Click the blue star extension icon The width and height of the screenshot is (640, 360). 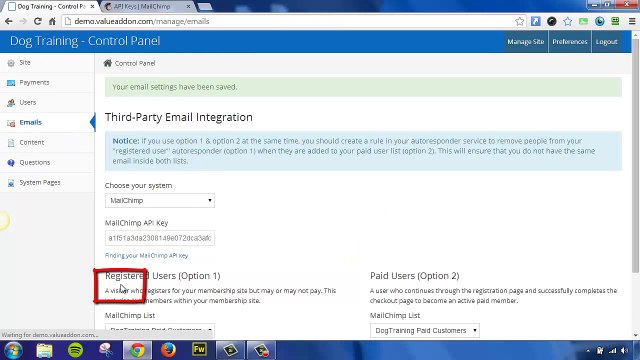pyautogui.click(x=567, y=21)
